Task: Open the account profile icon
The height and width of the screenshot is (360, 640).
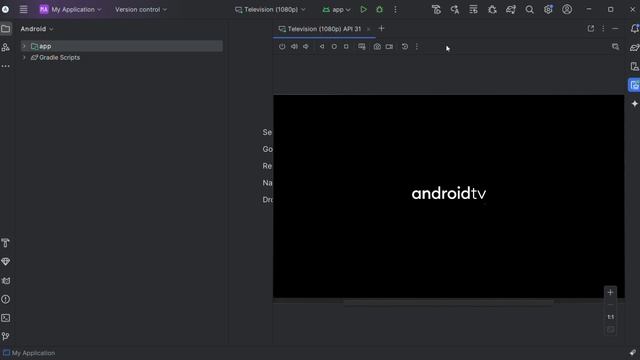Action: point(567,9)
